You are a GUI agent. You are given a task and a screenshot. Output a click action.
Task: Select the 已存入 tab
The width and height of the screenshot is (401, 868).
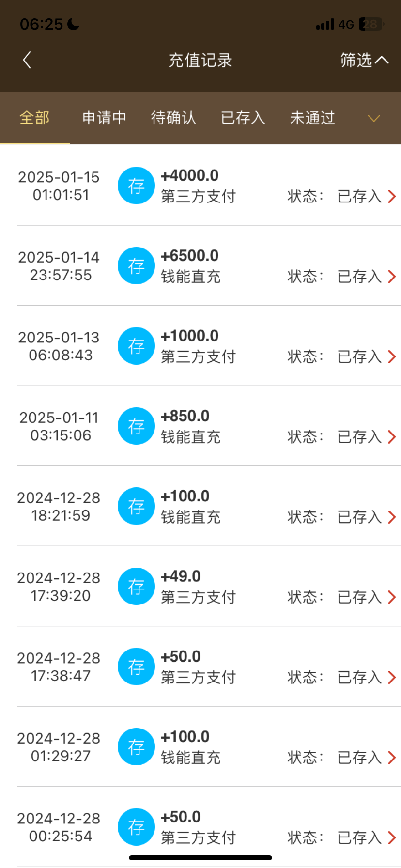tap(243, 118)
